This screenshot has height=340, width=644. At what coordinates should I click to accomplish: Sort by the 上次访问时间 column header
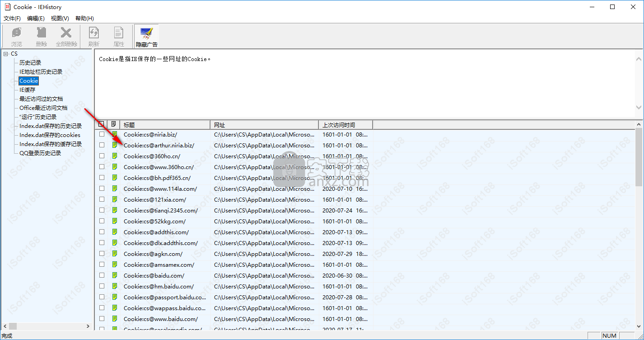(x=346, y=125)
